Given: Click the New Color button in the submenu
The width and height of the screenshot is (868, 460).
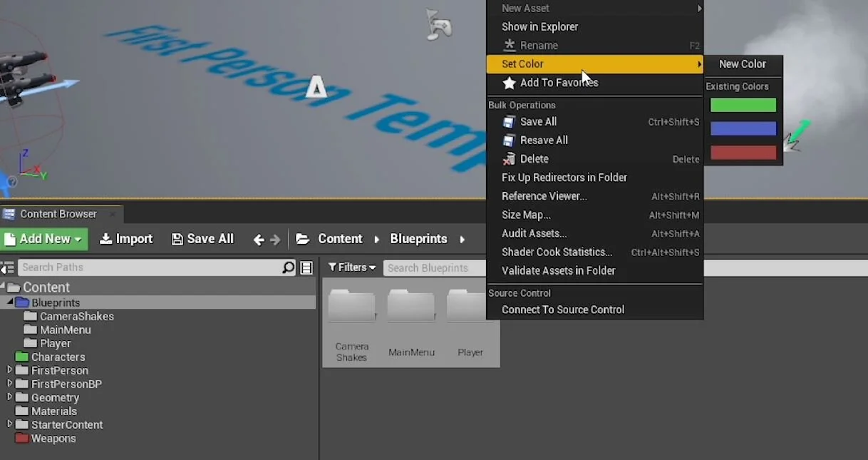Looking at the screenshot, I should (x=743, y=64).
